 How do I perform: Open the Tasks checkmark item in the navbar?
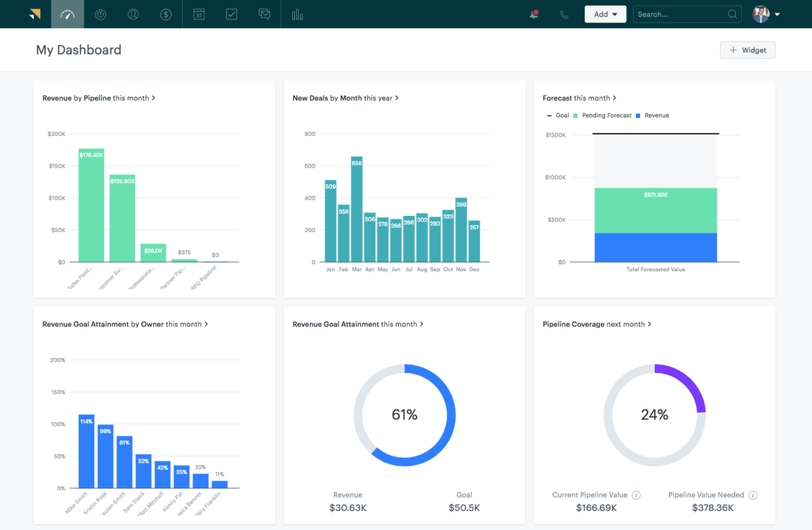pos(231,13)
